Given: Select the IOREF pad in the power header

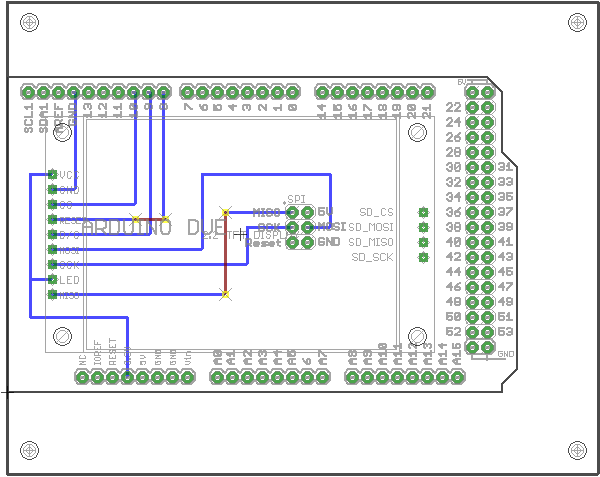Looking at the screenshot, I should point(97,378).
